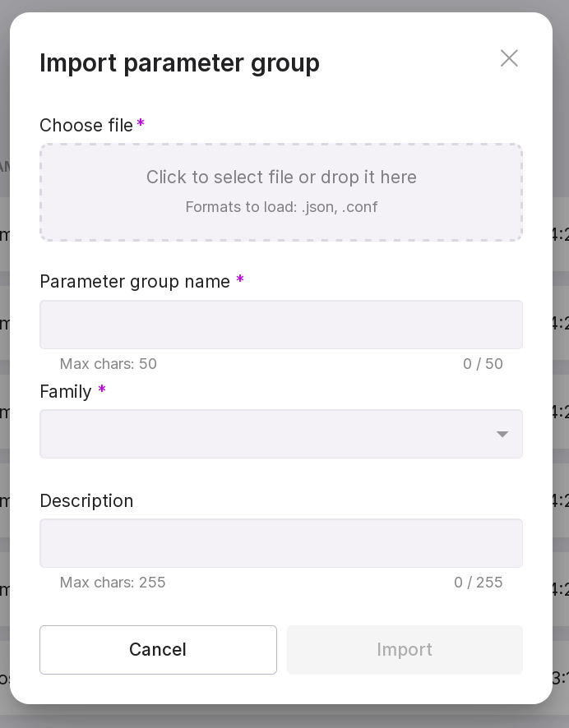The image size is (569, 728).
Task: Click the '0 / 50' character counter
Action: (x=483, y=364)
